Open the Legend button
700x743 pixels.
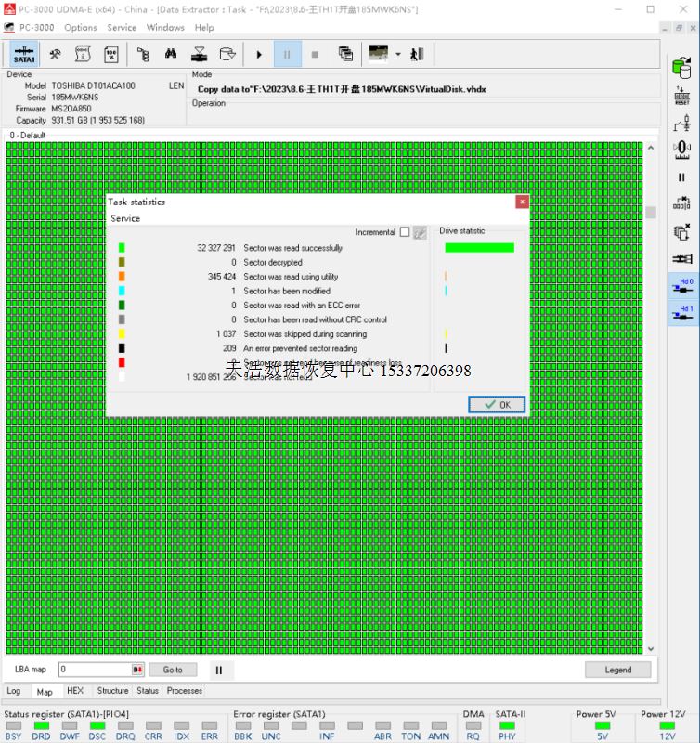pos(617,670)
